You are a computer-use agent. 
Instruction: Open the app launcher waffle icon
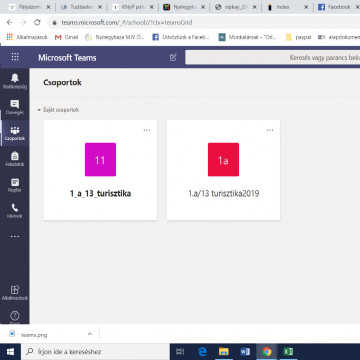coord(15,57)
